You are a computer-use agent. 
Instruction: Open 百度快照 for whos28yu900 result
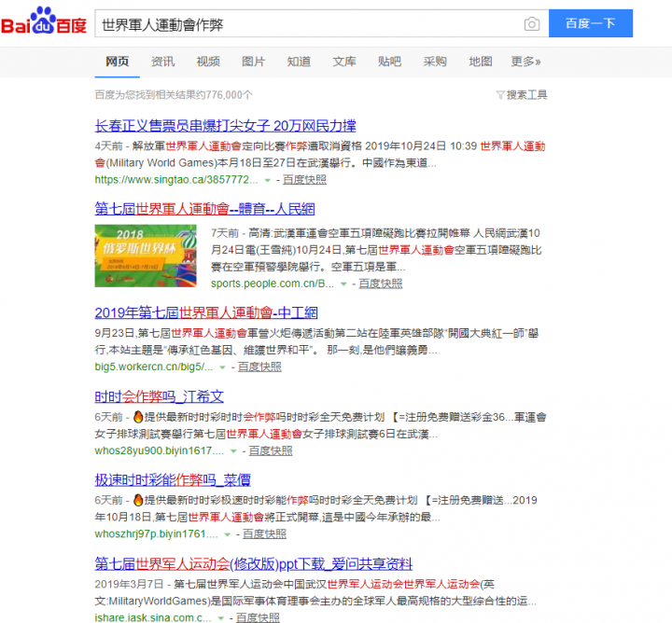pos(271,450)
